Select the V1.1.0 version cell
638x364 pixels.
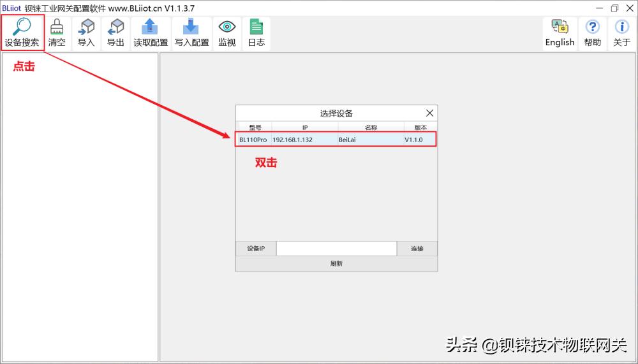point(420,140)
